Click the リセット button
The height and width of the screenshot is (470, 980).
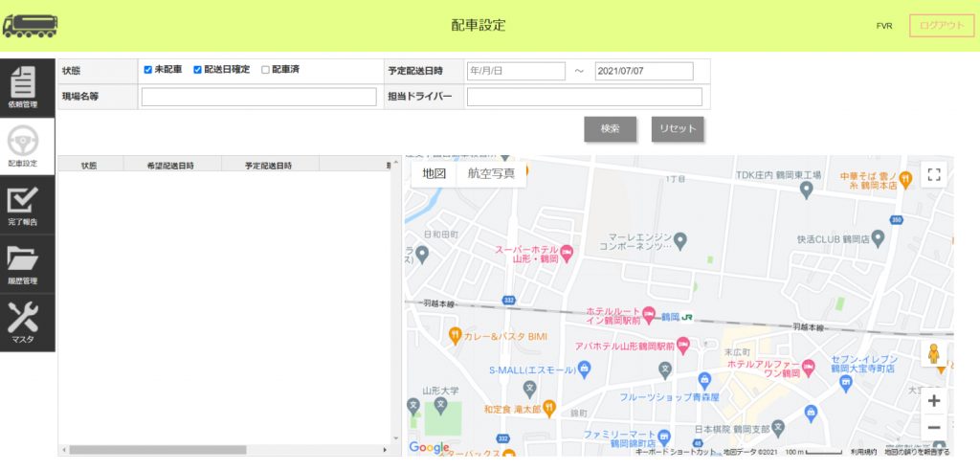(678, 129)
